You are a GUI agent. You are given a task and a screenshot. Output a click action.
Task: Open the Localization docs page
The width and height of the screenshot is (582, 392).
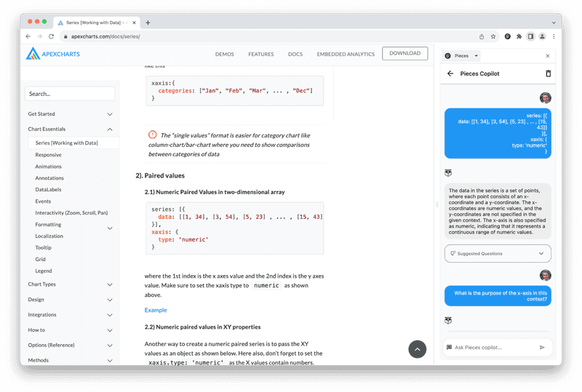coord(49,236)
